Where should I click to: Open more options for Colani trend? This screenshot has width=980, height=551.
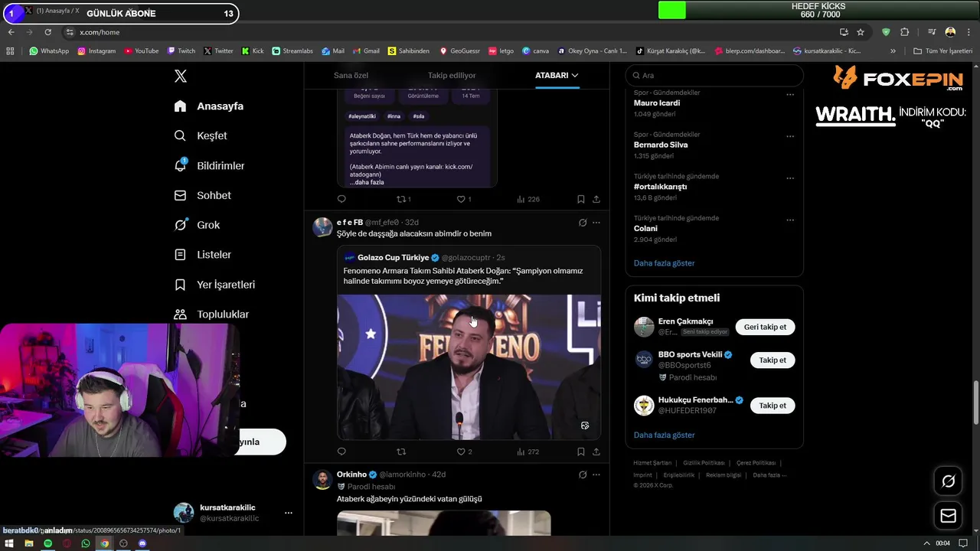790,220
